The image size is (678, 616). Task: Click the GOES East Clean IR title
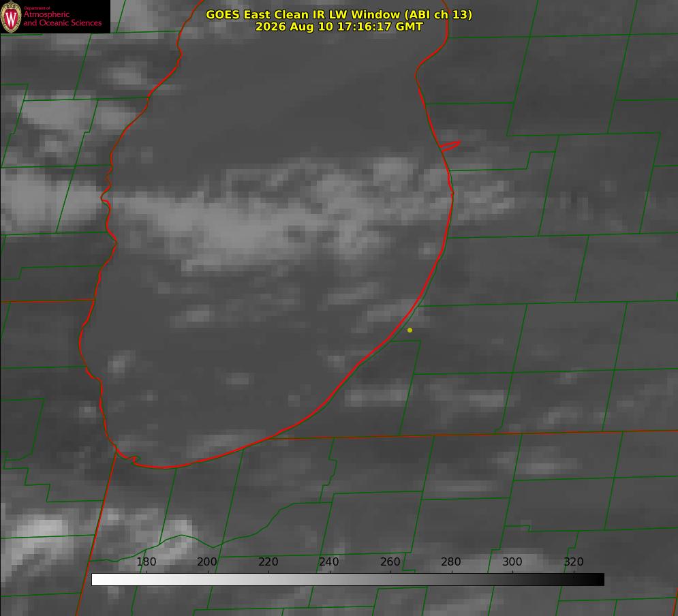coord(339,14)
